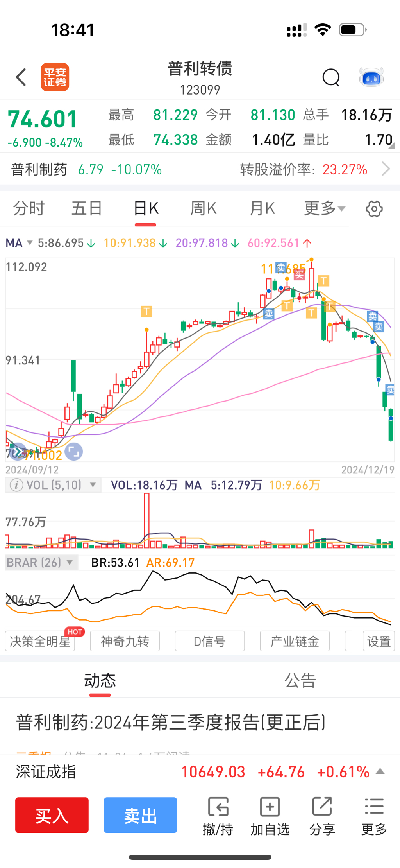Viewport: 400px width, 868px height.
Task: Tap the VOL info icon
Action: tap(16, 485)
